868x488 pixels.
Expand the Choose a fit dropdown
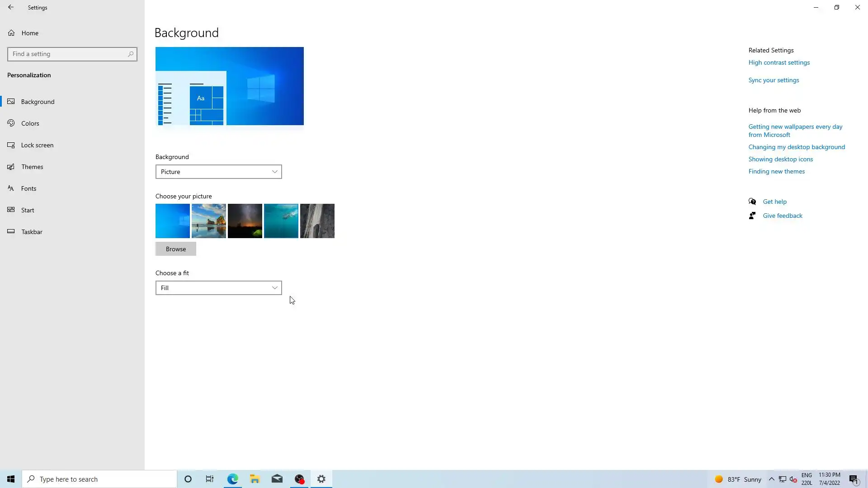click(218, 288)
